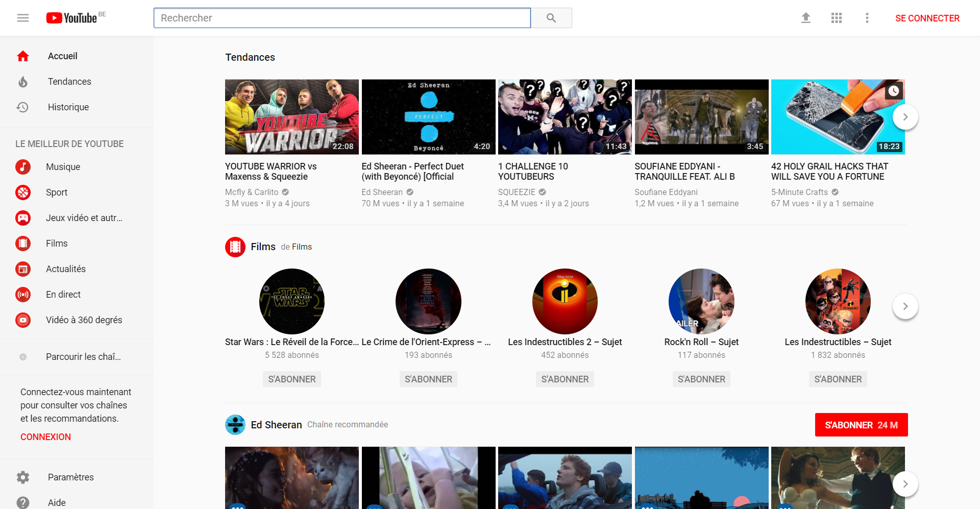This screenshot has width=980, height=509.
Task: Click the upload video icon
Action: coord(806,18)
